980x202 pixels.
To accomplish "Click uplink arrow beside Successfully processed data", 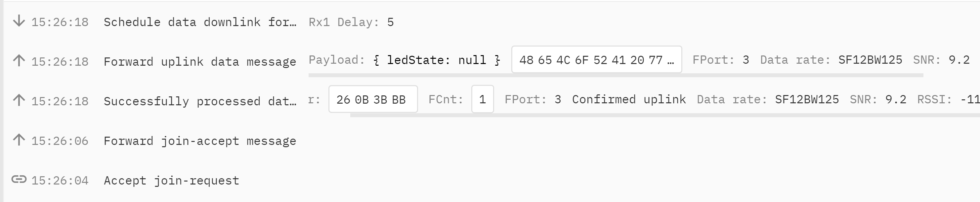I will (19, 100).
